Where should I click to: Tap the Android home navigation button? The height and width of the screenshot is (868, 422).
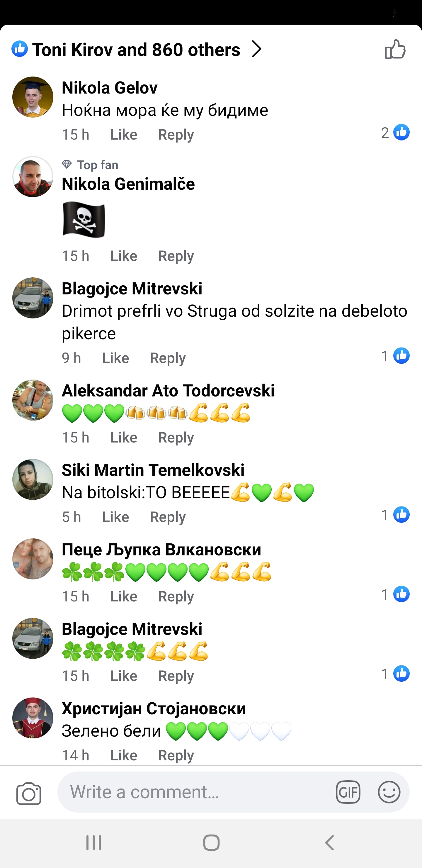click(x=211, y=842)
